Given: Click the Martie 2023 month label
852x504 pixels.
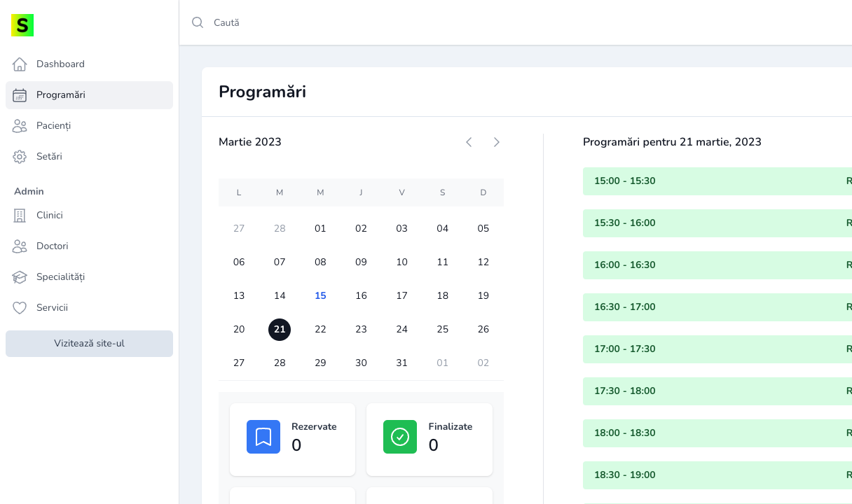Looking at the screenshot, I should [x=250, y=142].
